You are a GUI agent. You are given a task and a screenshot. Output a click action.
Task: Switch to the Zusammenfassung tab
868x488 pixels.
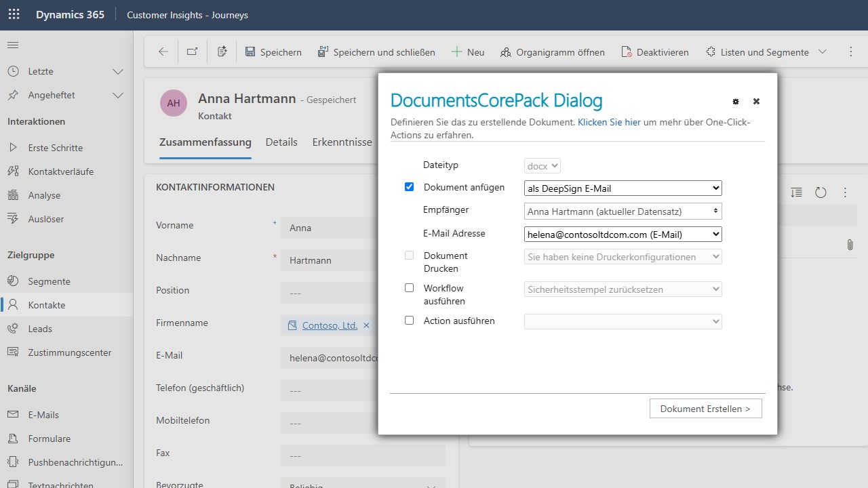point(205,142)
